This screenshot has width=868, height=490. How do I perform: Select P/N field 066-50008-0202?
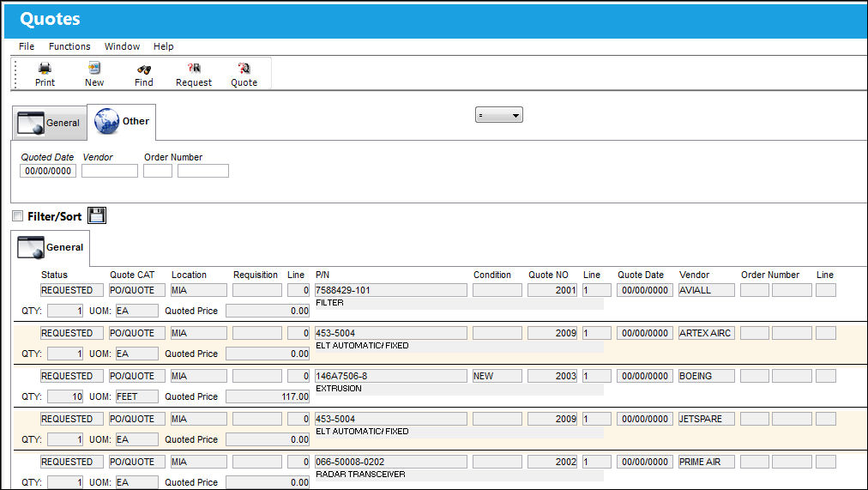coord(391,462)
